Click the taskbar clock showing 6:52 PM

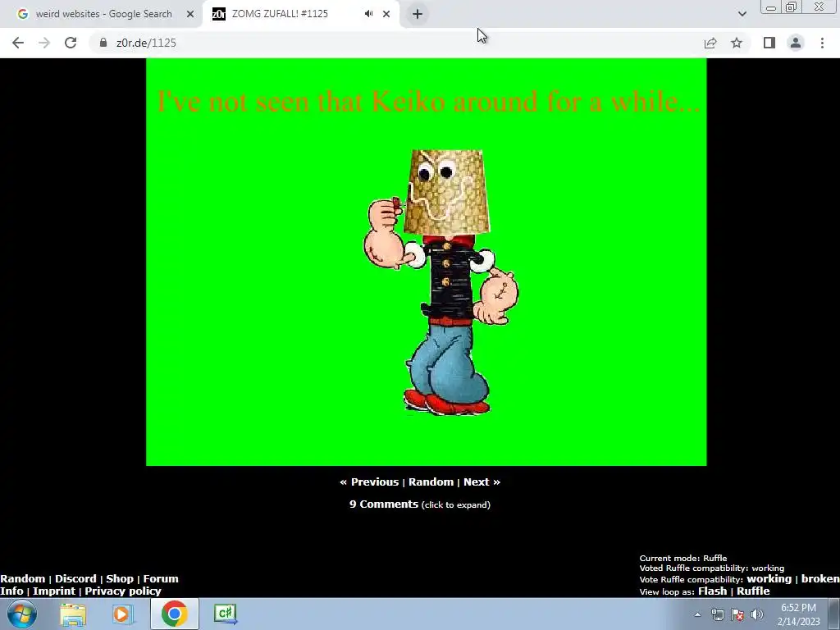[x=798, y=614]
